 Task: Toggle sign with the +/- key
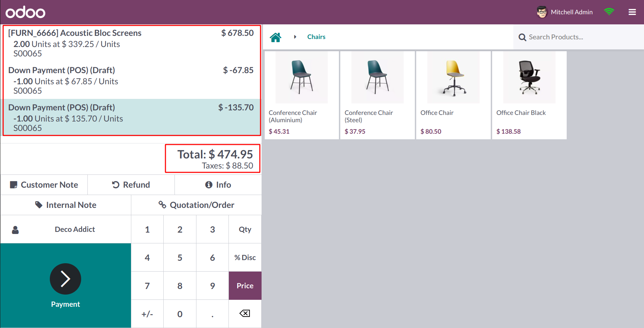[x=147, y=314]
